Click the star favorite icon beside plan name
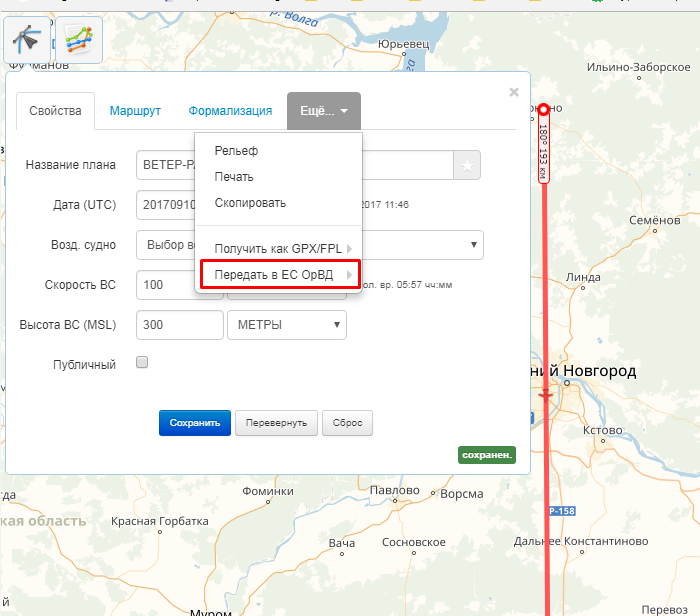 pyautogui.click(x=467, y=166)
